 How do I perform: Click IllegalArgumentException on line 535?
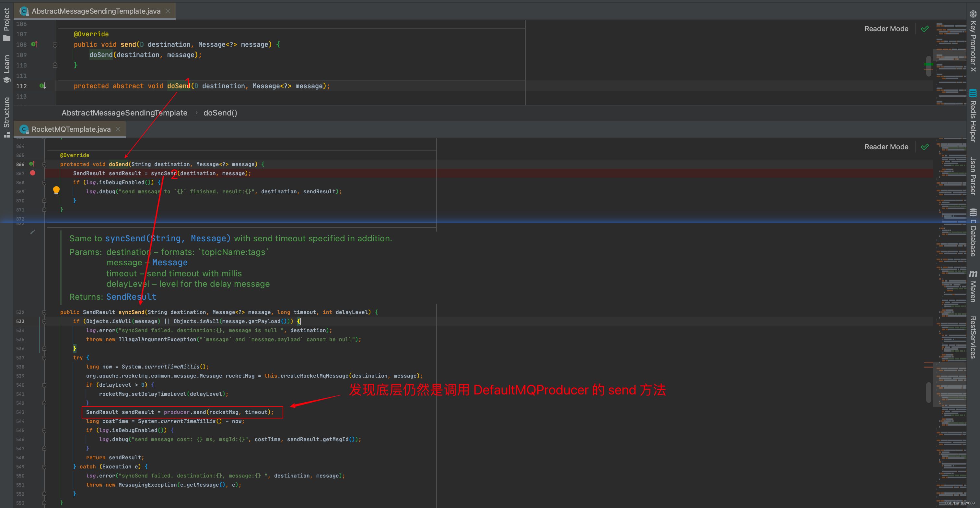point(157,340)
